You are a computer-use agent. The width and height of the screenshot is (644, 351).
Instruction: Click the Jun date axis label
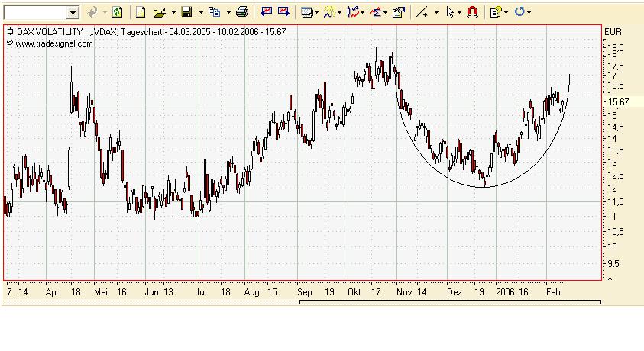pos(151,292)
